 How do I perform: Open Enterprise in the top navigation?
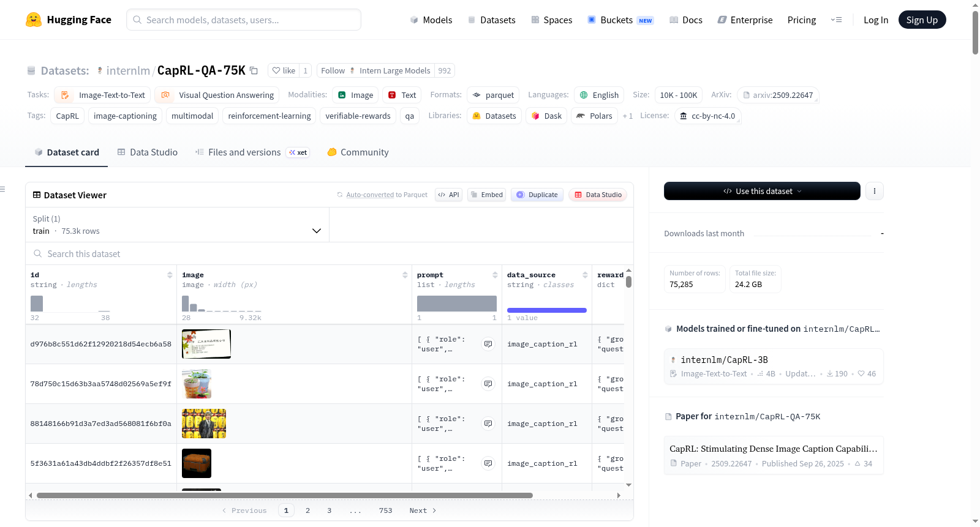point(745,20)
